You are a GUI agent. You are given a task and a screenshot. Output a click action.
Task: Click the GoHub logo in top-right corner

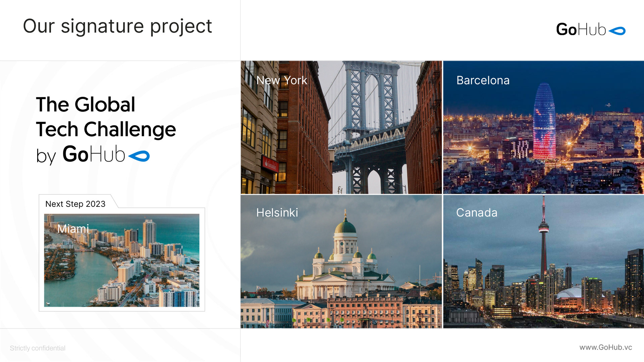(x=581, y=29)
